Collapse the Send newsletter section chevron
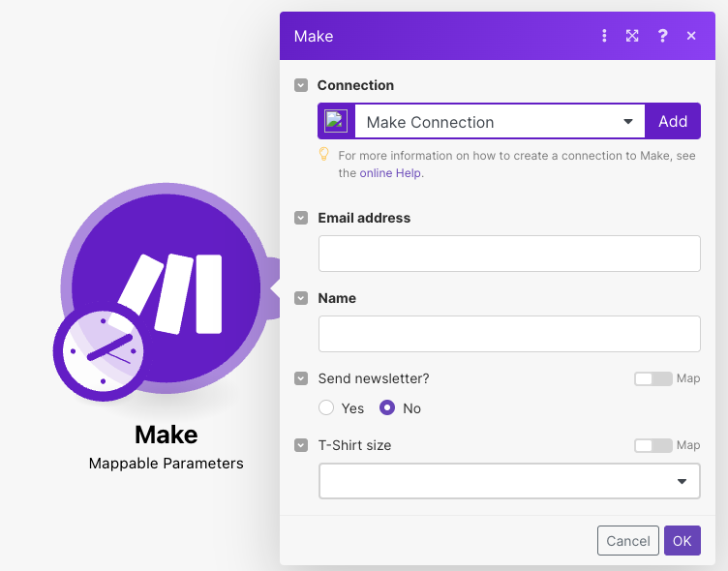This screenshot has width=728, height=571. click(301, 378)
